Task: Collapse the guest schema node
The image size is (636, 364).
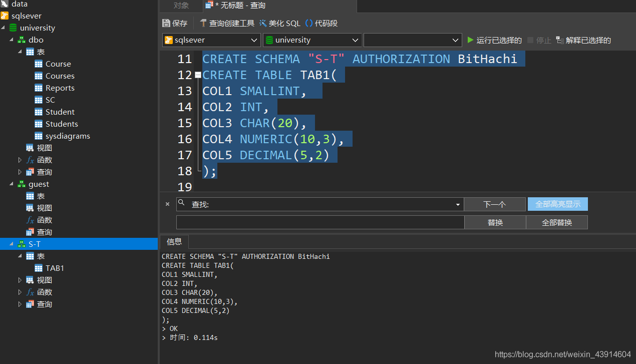Action: tap(12, 184)
